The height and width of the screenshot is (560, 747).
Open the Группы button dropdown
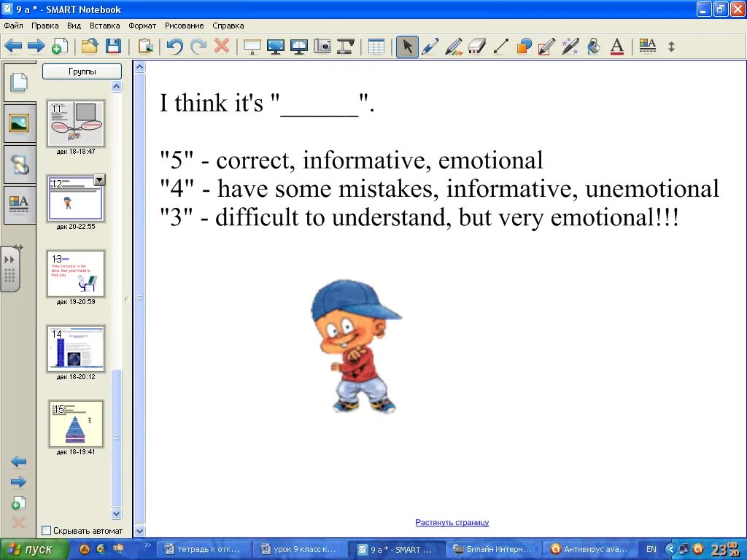coord(82,71)
